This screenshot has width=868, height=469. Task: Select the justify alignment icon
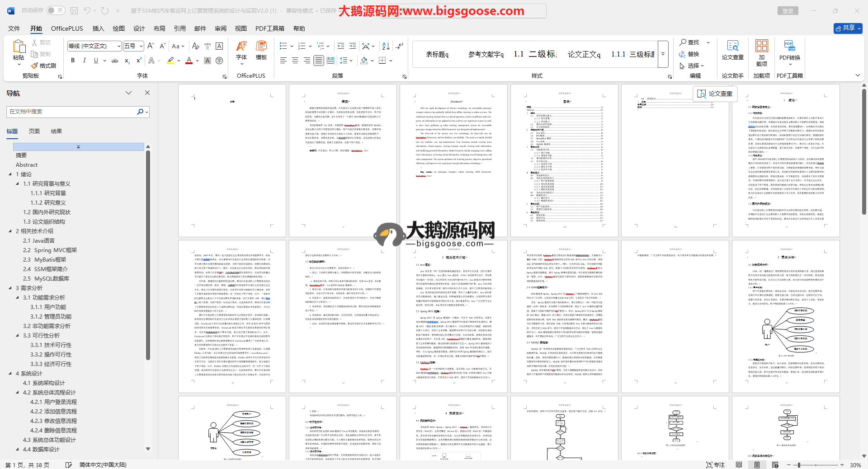click(319, 61)
